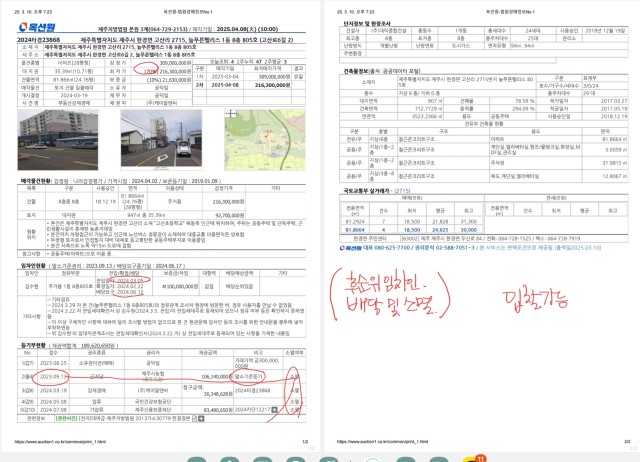Open the 제주지방법원 2013가소30779 판결정본 entry
The image size is (640, 462).
134,418
